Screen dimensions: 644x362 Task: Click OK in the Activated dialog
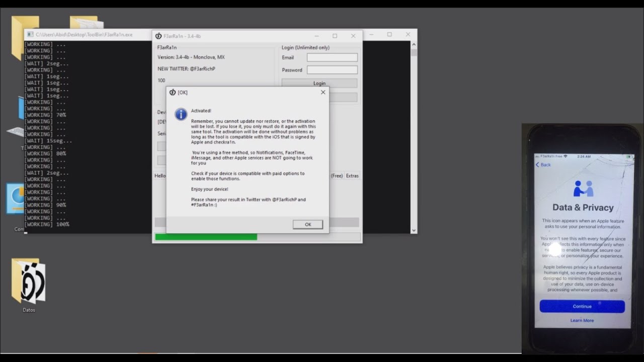[x=307, y=224]
